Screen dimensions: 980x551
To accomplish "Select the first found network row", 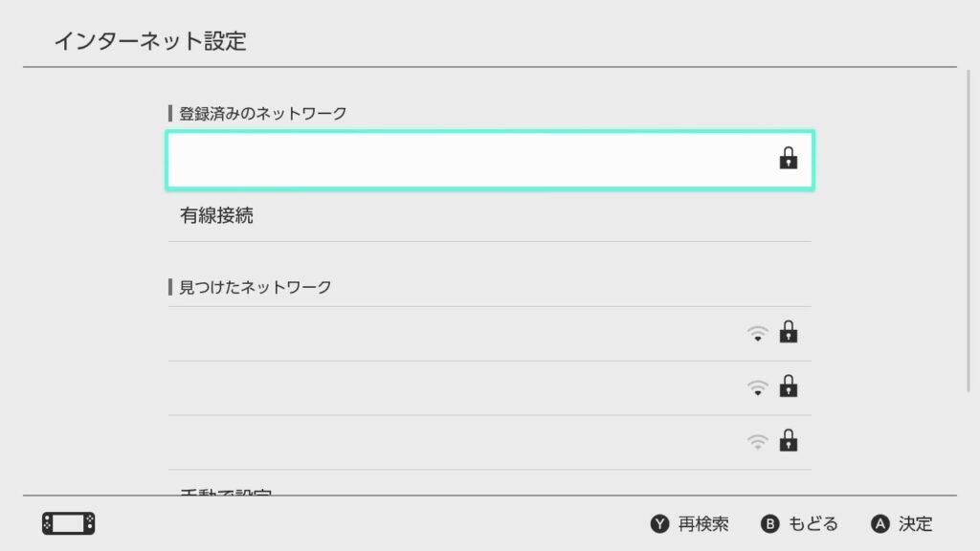I will tap(490, 334).
